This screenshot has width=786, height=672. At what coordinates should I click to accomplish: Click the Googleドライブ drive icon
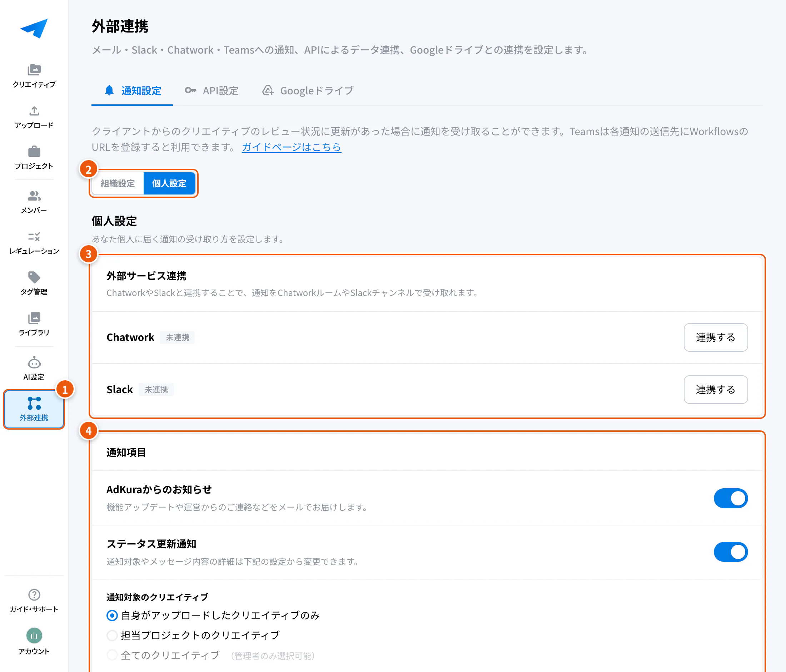268,90
